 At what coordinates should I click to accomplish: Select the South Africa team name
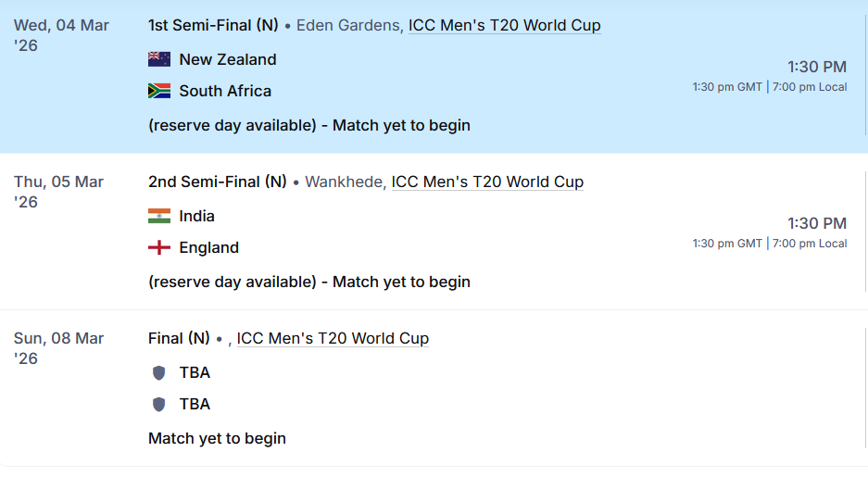point(225,91)
